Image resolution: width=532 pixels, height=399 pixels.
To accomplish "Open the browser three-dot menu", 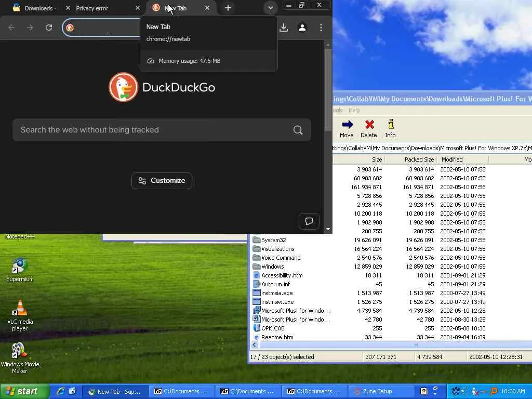I will tap(321, 28).
